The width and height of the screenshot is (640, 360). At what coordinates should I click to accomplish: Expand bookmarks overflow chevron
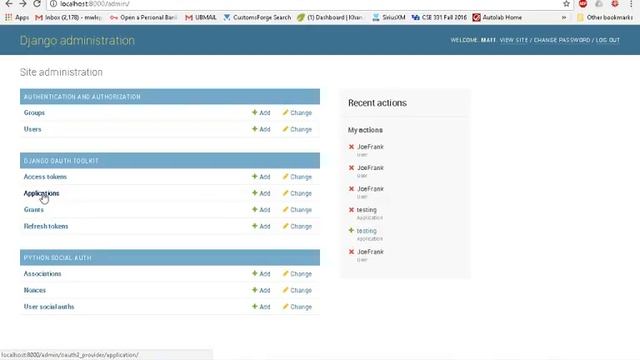[x=564, y=18]
